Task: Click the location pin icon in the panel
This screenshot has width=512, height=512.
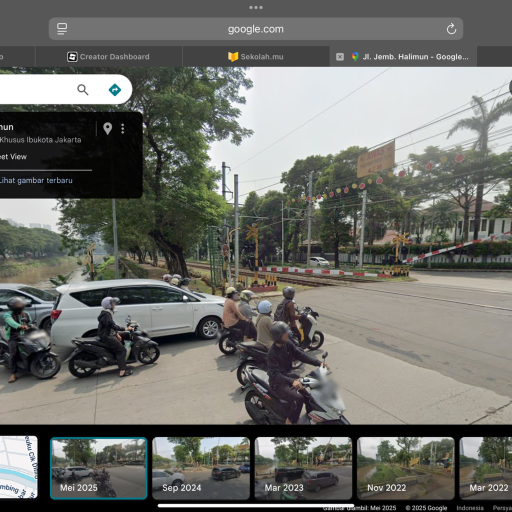Action: click(x=107, y=128)
